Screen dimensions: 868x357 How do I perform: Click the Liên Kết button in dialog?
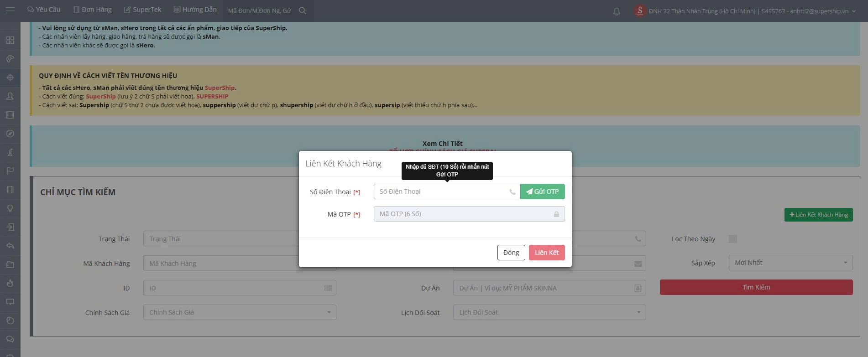(547, 253)
